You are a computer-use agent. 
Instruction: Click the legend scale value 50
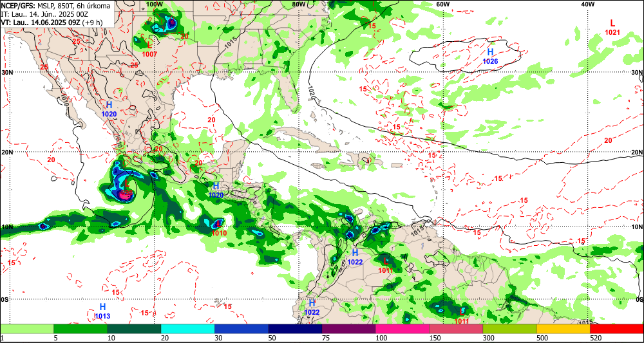coord(272,338)
